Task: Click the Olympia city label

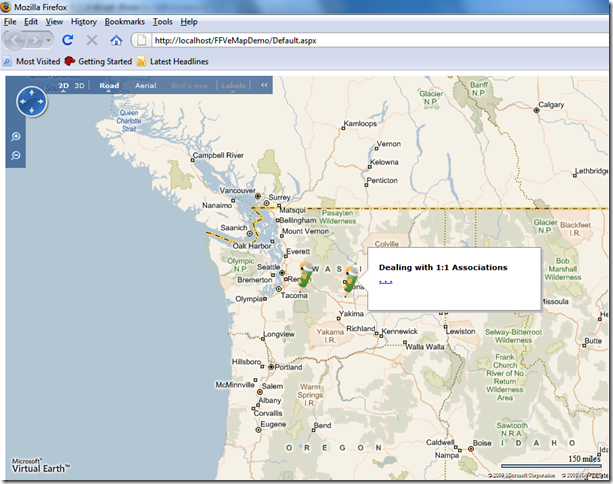Action: click(x=249, y=299)
